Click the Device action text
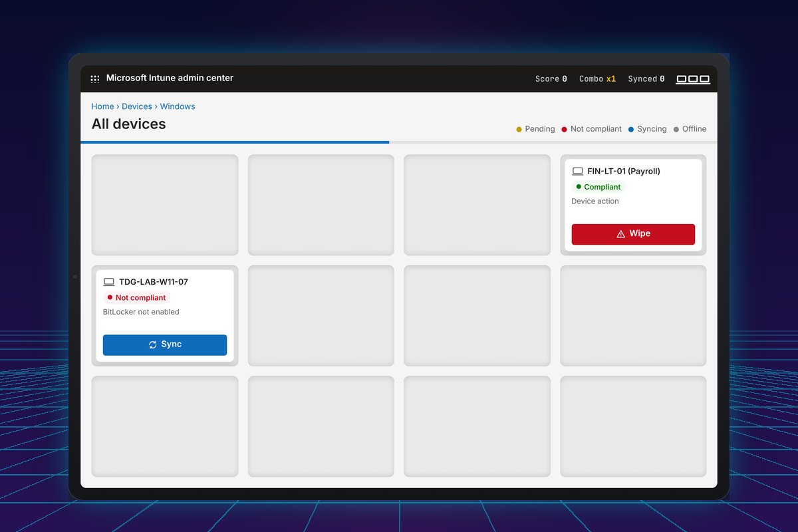This screenshot has width=798, height=532. 595,201
